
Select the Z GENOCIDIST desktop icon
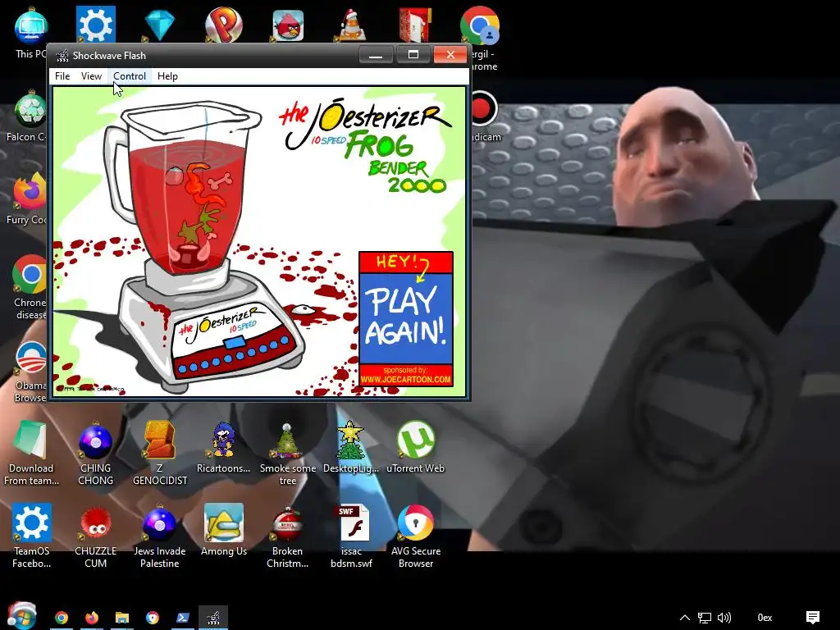pos(160,453)
